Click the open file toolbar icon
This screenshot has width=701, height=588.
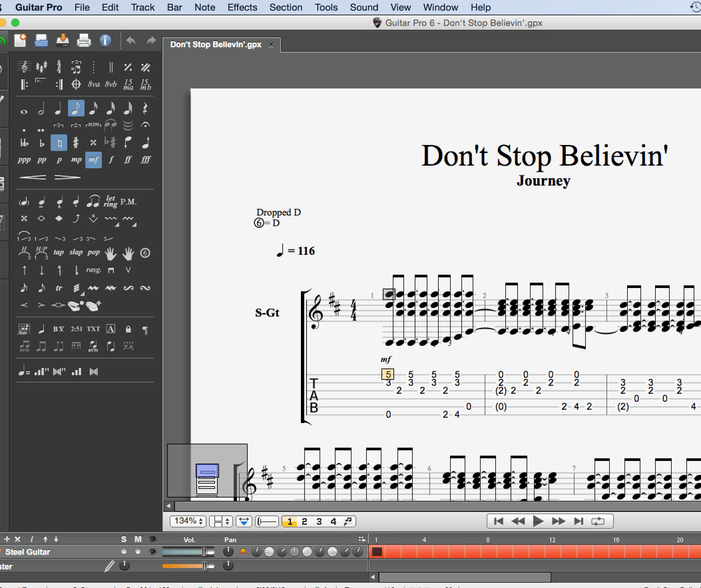[x=41, y=40]
